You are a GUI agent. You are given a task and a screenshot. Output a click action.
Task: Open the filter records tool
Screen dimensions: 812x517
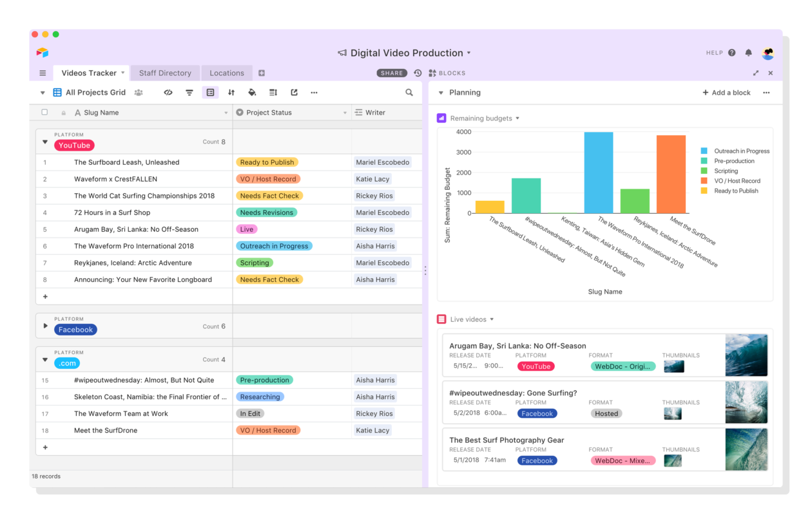tap(189, 93)
